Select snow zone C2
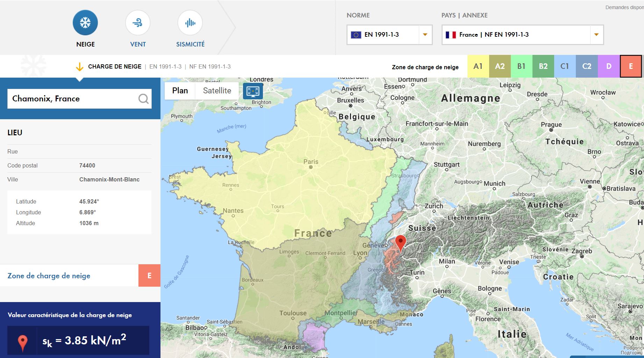Viewport: 644px width, 358px height. tap(587, 66)
